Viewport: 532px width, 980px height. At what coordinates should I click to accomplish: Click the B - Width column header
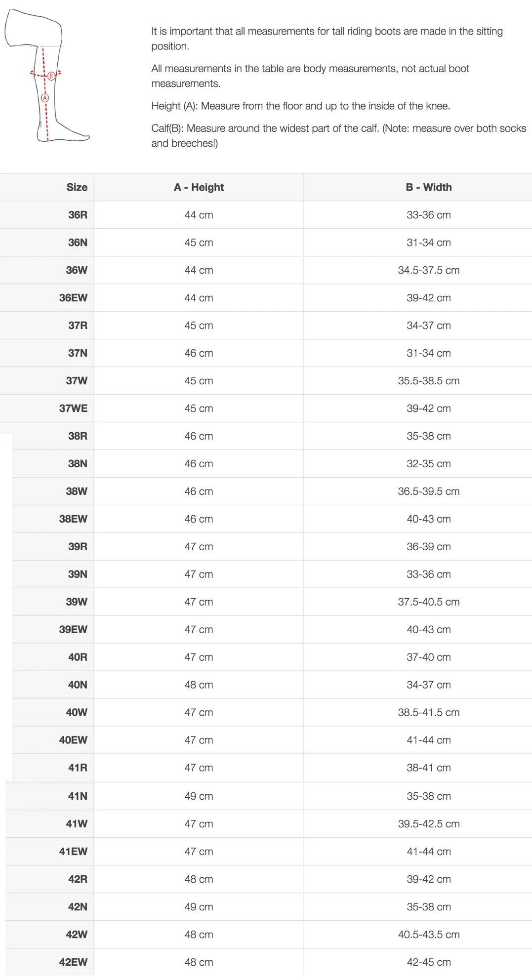click(429, 187)
